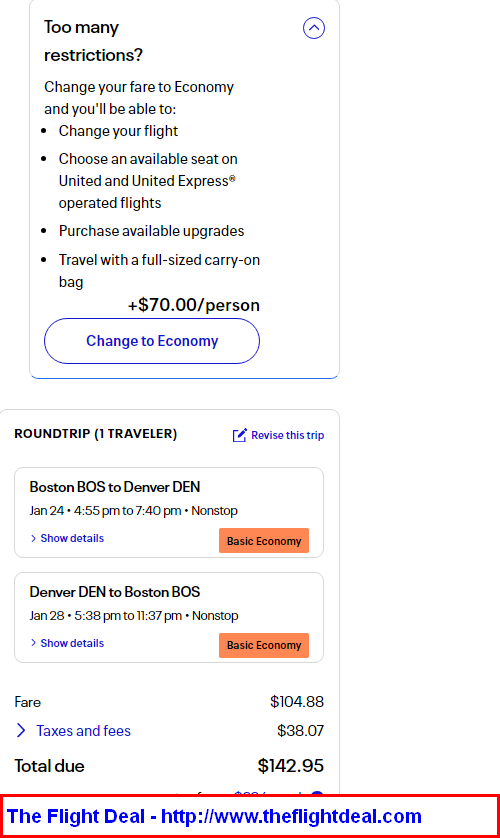Collapse the 'Too many restrictions?' panel chevron

click(314, 28)
